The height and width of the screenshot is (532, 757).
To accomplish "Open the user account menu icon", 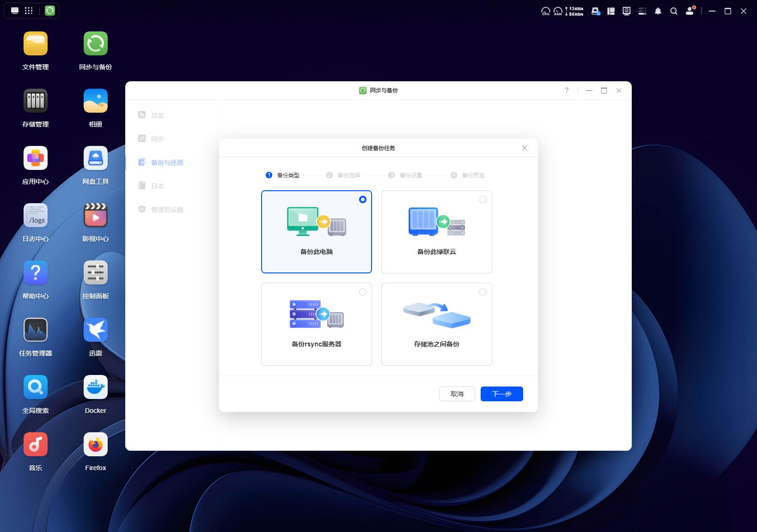I will (x=690, y=11).
